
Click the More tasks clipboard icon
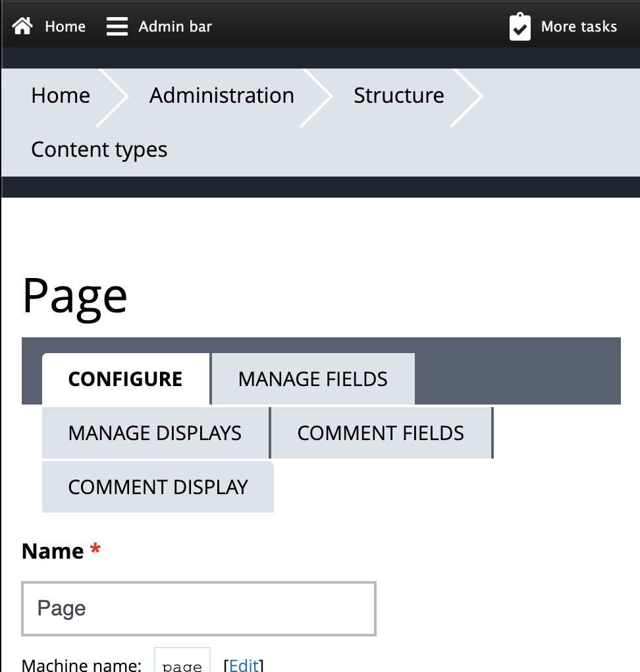click(519, 26)
